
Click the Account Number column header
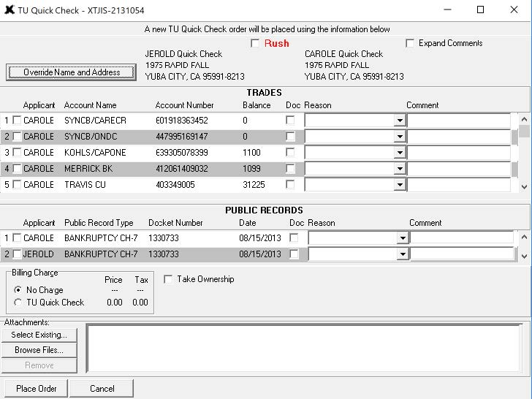click(x=185, y=105)
